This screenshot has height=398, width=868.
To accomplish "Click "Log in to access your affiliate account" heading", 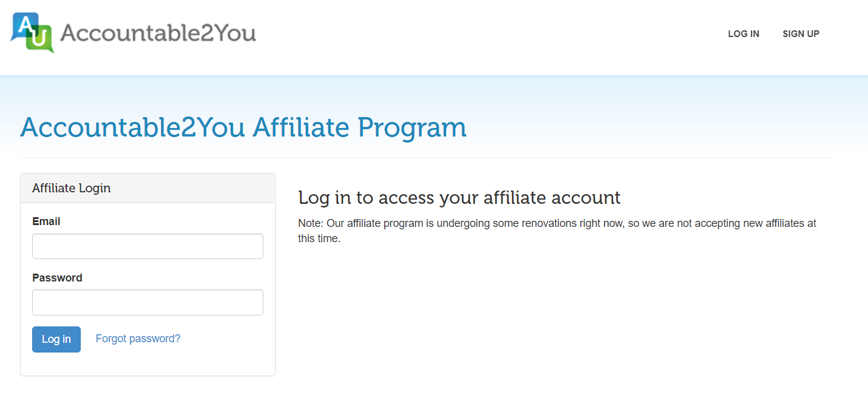I will click(x=459, y=198).
